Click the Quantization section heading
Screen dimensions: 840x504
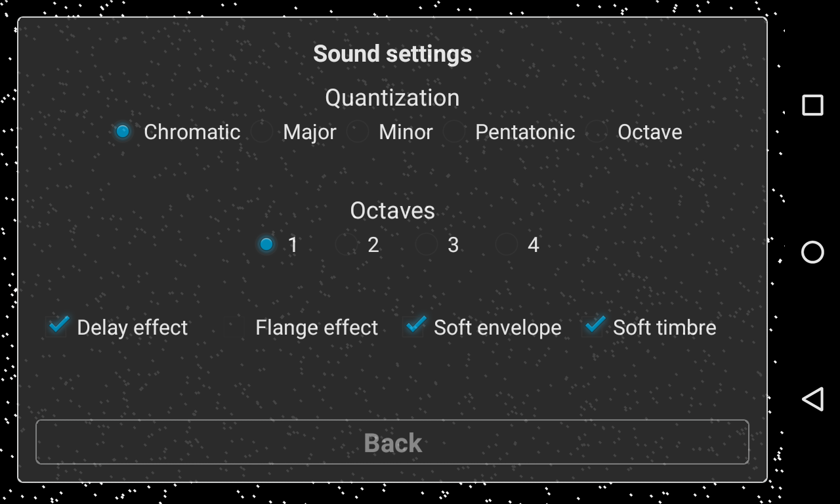[392, 98]
